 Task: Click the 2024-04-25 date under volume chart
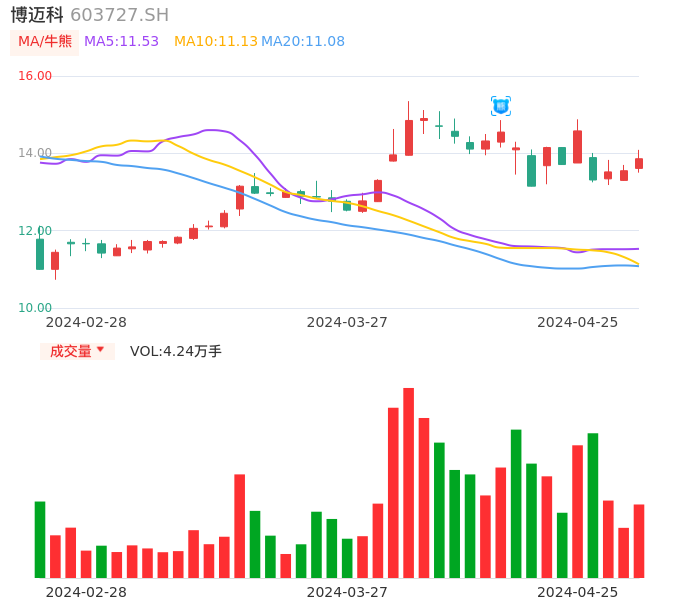pos(577,592)
